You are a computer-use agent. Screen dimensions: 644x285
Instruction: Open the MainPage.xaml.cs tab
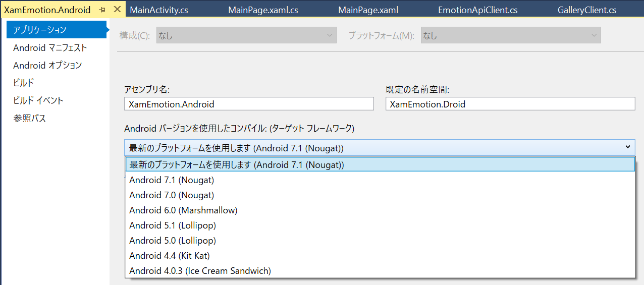click(x=263, y=10)
